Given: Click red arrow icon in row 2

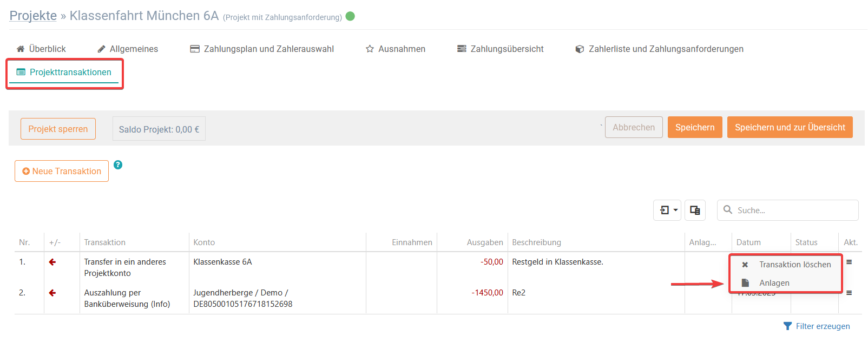Looking at the screenshot, I should point(52,293).
